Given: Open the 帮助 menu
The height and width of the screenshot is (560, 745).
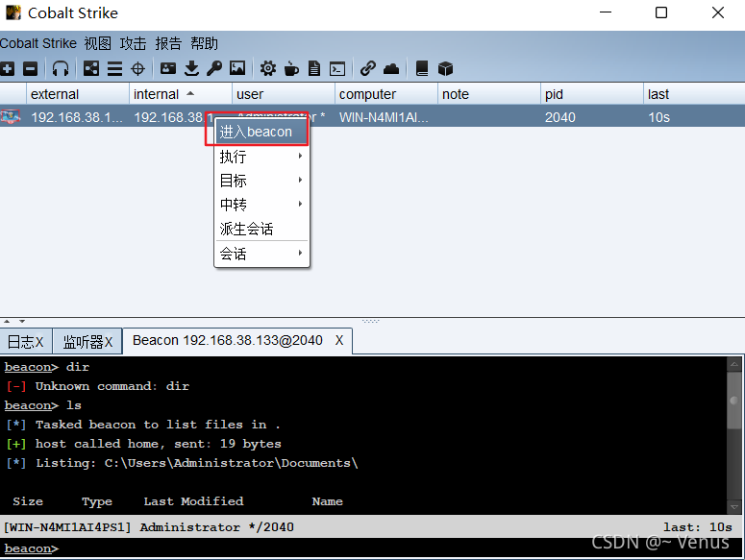Looking at the screenshot, I should coord(204,43).
